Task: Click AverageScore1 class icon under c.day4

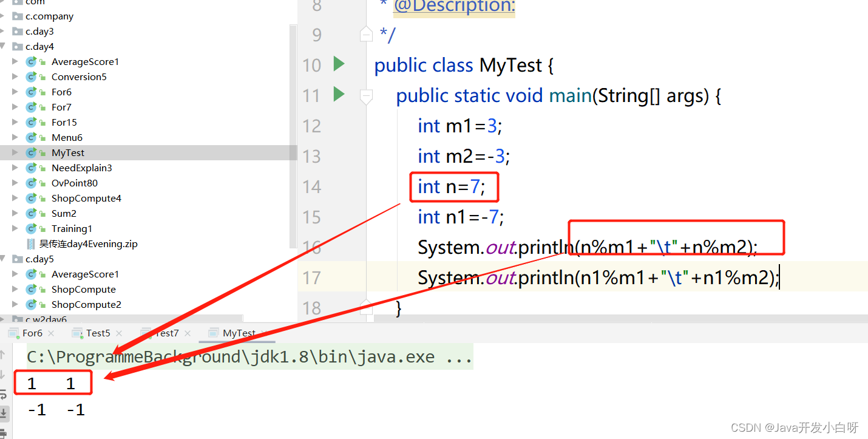Action: 32,62
